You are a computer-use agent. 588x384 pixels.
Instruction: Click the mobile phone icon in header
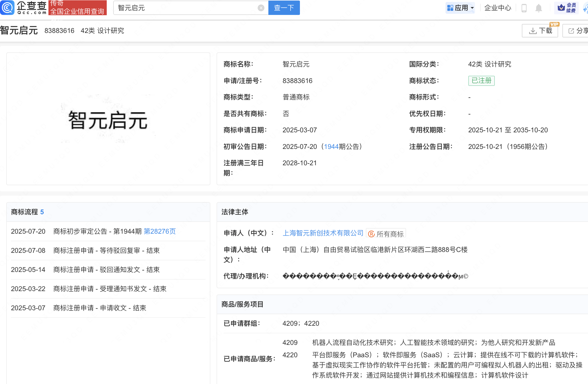(x=524, y=8)
